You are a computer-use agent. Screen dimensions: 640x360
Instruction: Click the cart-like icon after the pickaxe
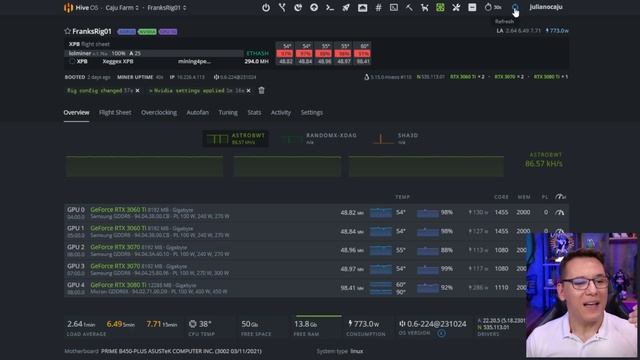pos(424,7)
